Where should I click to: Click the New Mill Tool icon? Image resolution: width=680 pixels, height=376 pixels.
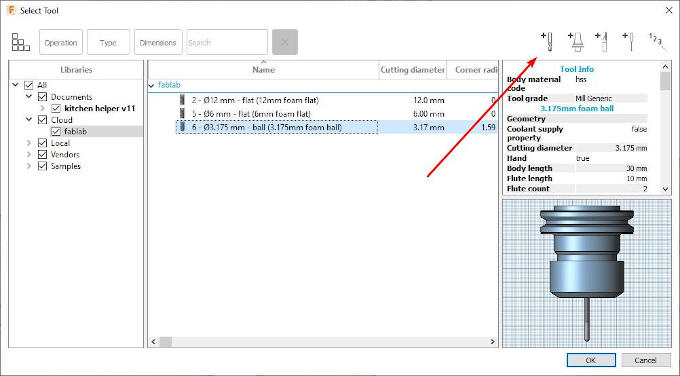click(x=547, y=42)
